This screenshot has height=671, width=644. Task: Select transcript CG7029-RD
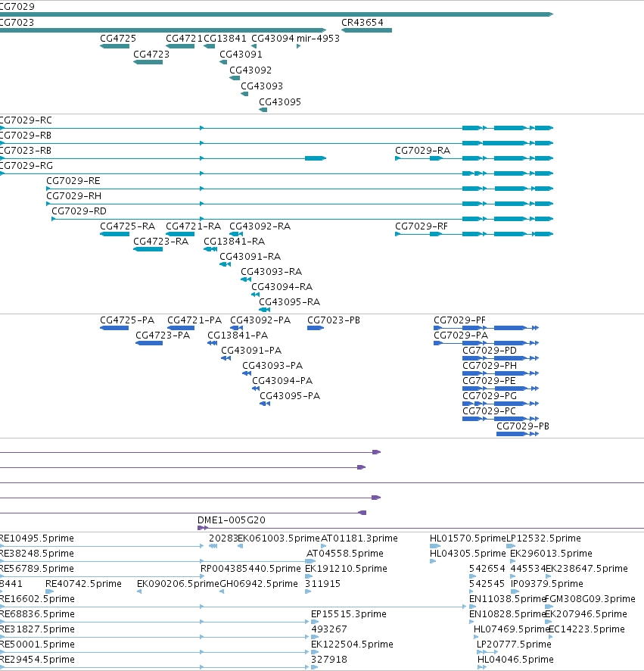(303, 219)
